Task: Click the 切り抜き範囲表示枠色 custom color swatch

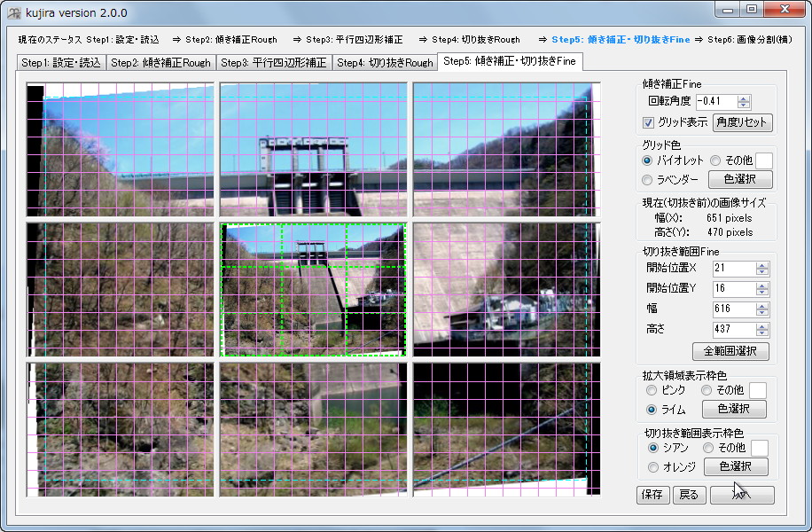Action: [x=760, y=448]
